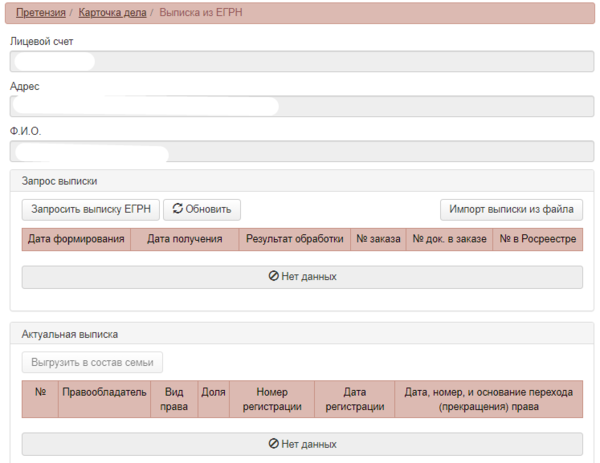Go to Карточка дела breadcrumb link

coord(112,13)
